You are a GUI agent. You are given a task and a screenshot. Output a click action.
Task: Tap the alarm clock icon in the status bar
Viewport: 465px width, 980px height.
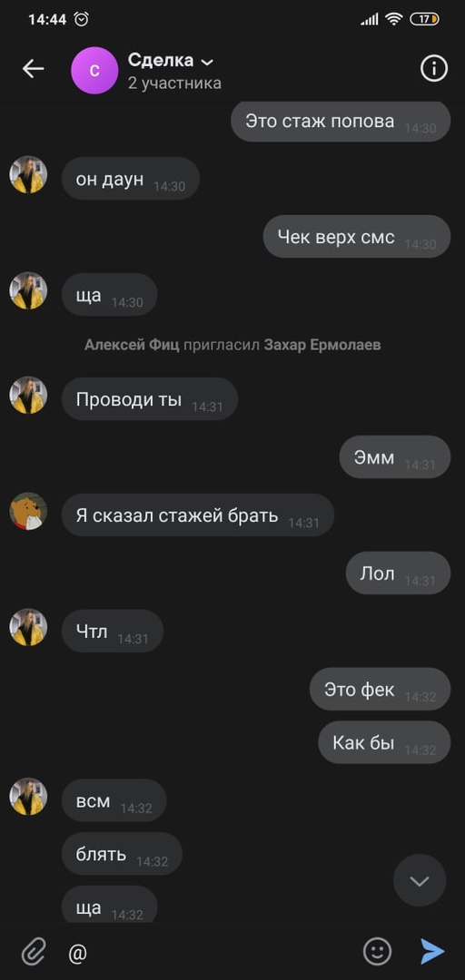pos(82,19)
